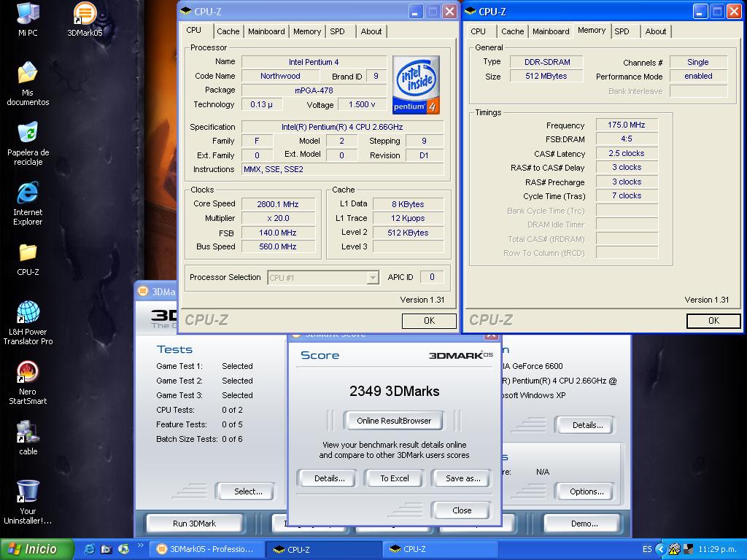This screenshot has width=747, height=560.
Task: Switch to CPU tab in right CPU-Z window
Action: (478, 31)
